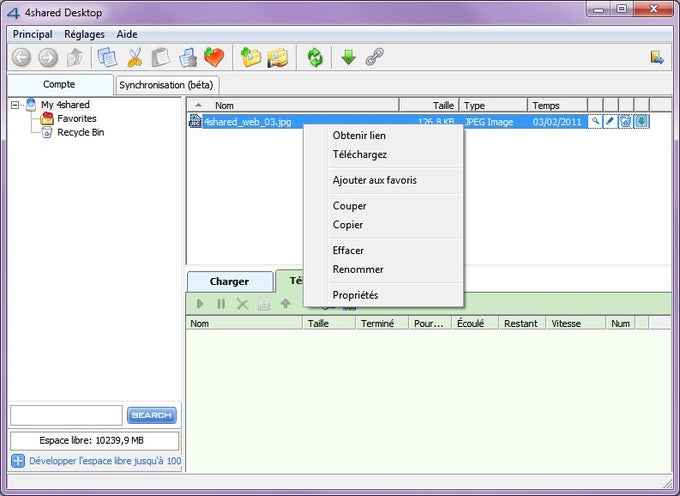Click pencil rename icon in file row
Viewport: 680px width, 496px height.
610,121
